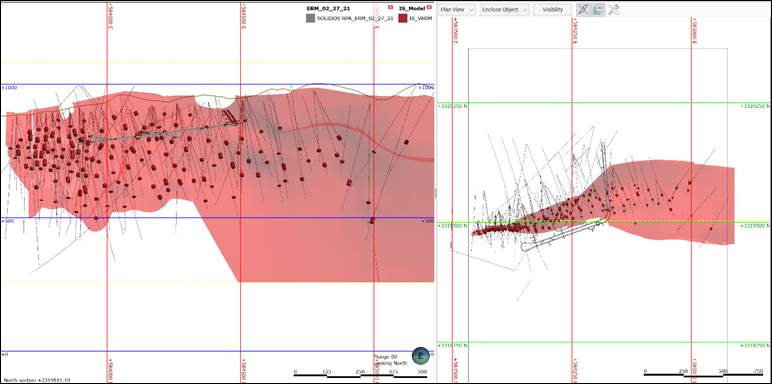Click the North section coordinate status text
The width and height of the screenshot is (772, 384).
[x=37, y=380]
